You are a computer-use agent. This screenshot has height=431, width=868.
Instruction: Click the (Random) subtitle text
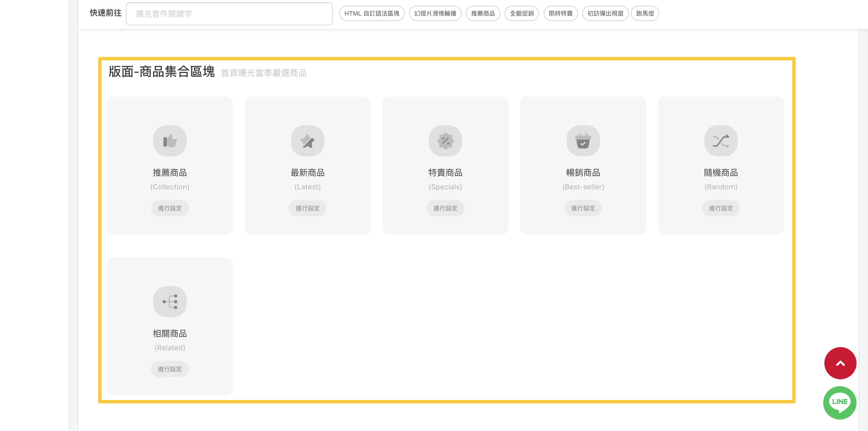[x=721, y=187]
